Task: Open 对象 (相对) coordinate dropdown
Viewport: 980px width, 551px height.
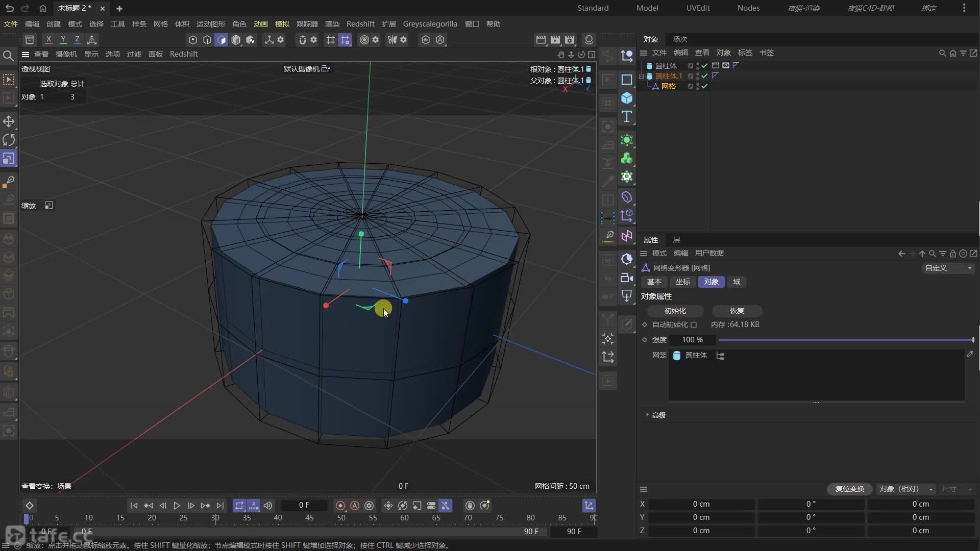Action: [x=906, y=489]
